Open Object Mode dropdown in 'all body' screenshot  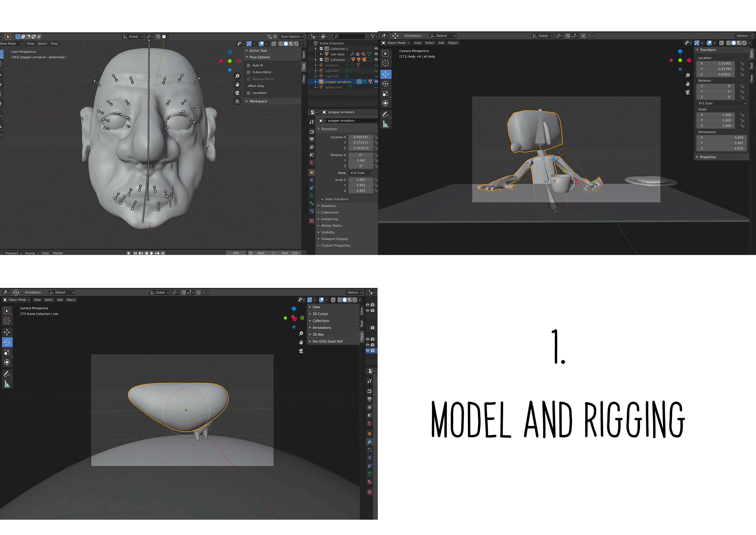(x=396, y=43)
